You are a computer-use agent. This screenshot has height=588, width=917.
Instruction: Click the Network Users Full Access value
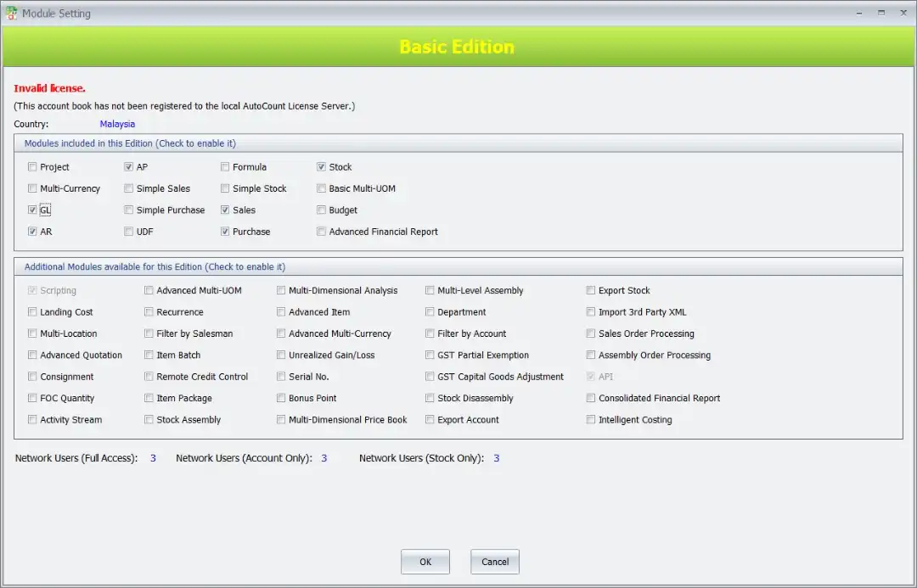click(153, 457)
